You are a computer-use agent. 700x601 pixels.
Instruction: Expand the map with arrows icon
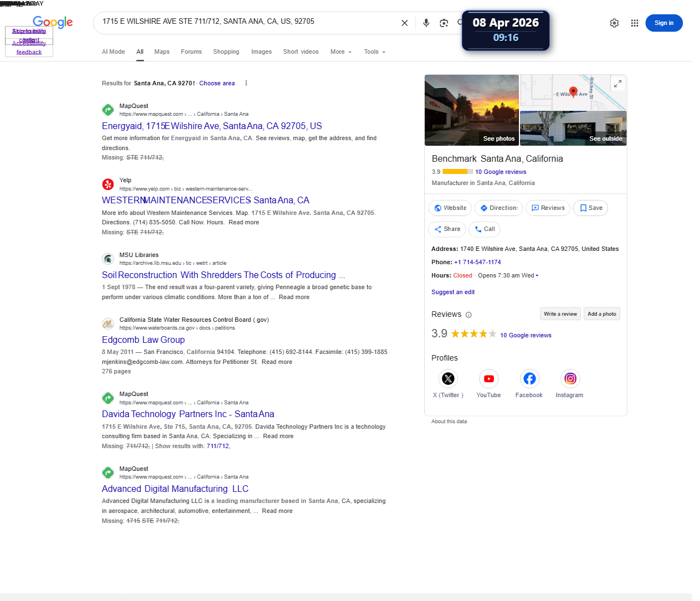pyautogui.click(x=617, y=84)
